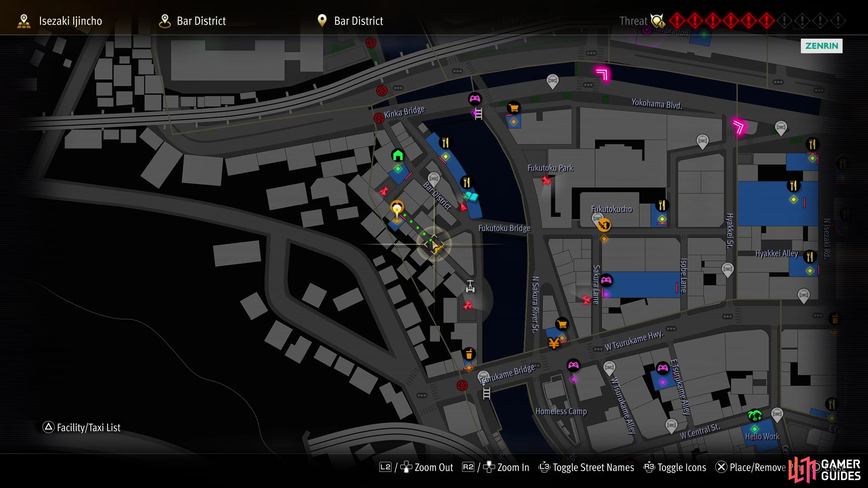868x488 pixels.
Task: Select the pink arrow marker beside Hyakkei St.
Action: (739, 126)
